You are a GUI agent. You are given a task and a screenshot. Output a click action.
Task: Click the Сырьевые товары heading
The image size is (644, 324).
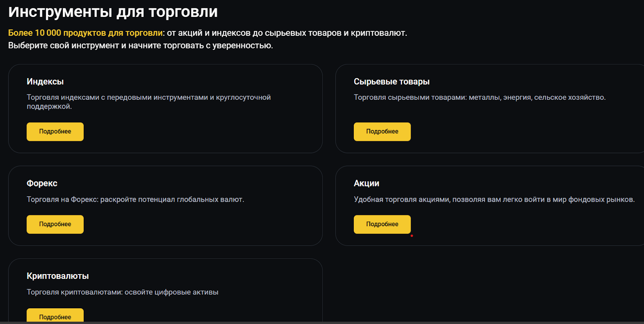392,81
